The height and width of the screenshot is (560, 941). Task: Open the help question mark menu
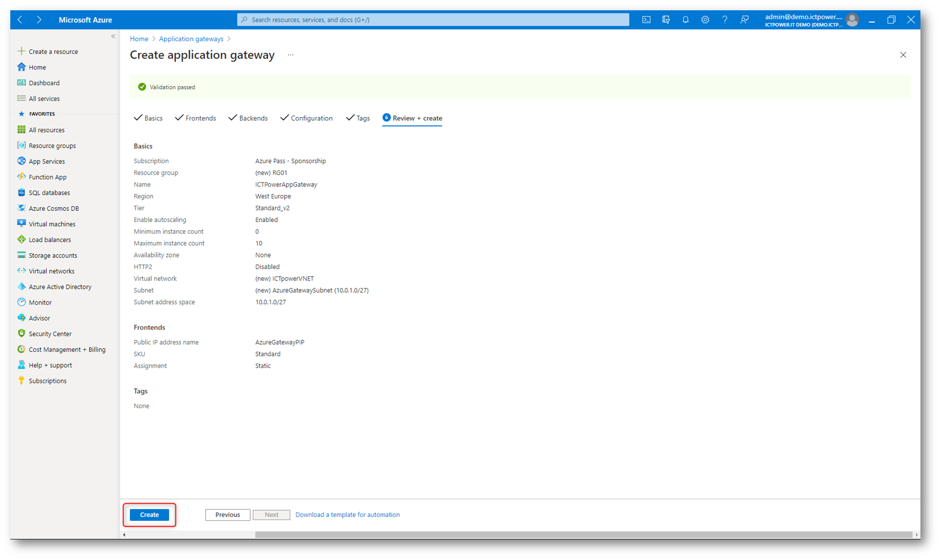[724, 20]
